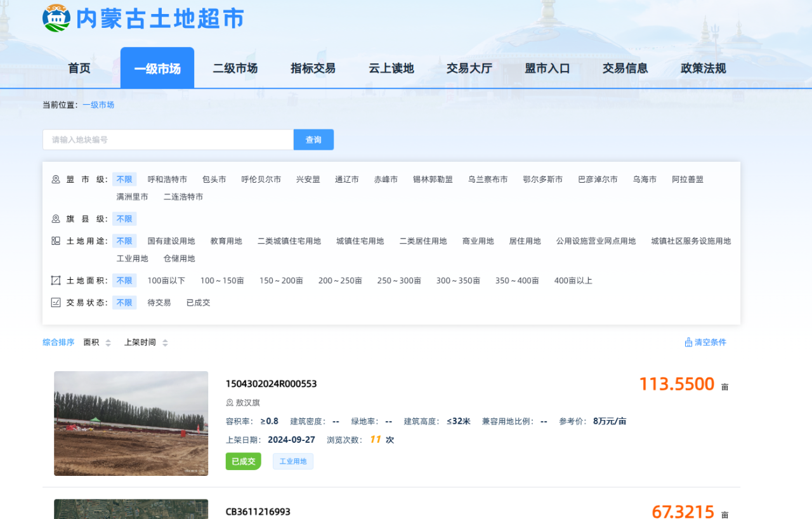Filter by 乌兰察布市
The image size is (812, 519).
[x=488, y=180]
